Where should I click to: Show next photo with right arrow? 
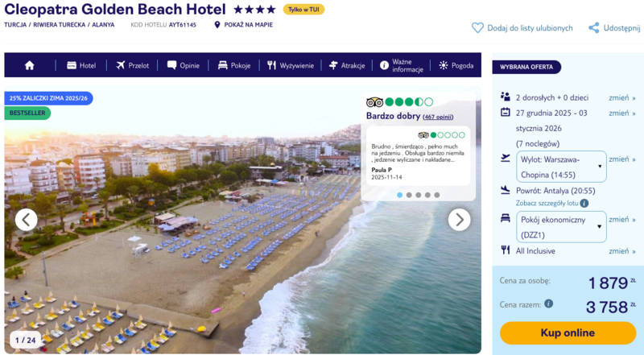[459, 219]
